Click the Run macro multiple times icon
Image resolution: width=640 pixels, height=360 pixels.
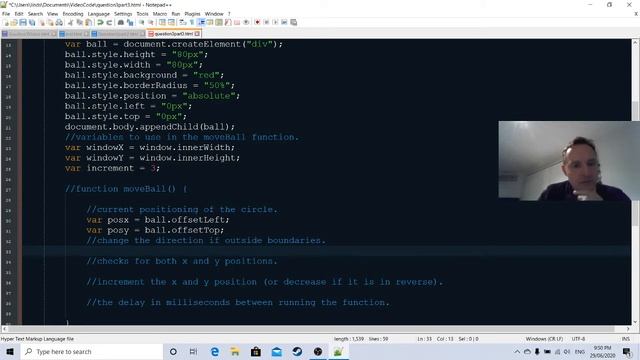284,22
